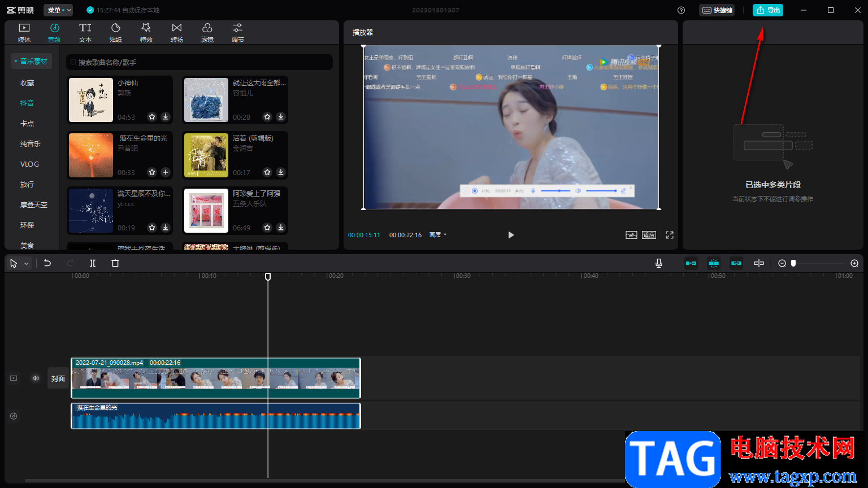Select the VLOG music category
Screen dimensions: 868x488
29,164
